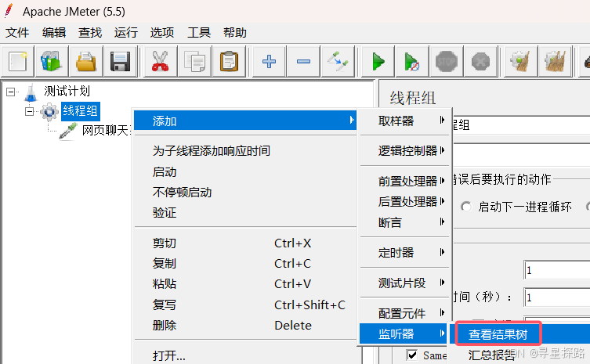Expand the 添加 context submenu
This screenshot has height=364, width=590.
coord(245,121)
